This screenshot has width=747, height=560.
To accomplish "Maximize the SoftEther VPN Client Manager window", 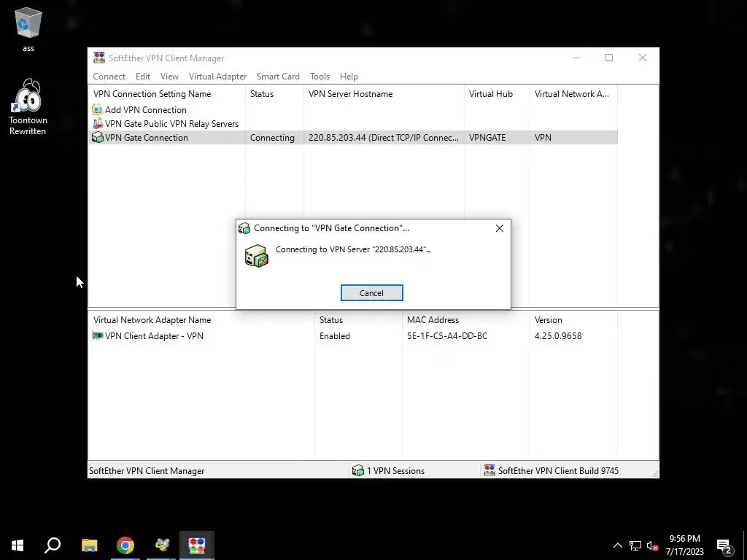I will point(609,58).
